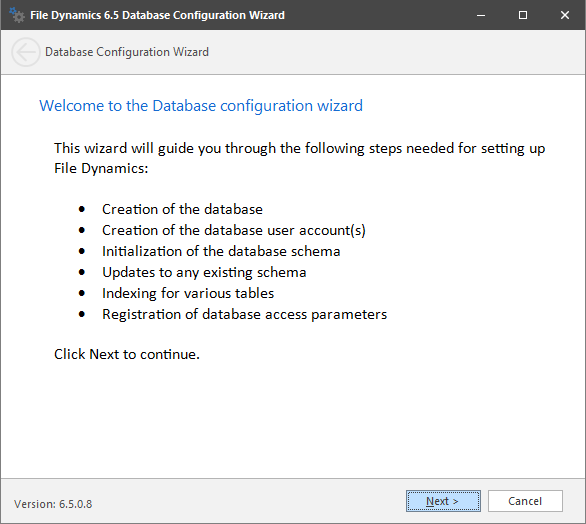Minimize the Database Configuration Wizard window
Screen dimensions: 586x524
[481, 15]
